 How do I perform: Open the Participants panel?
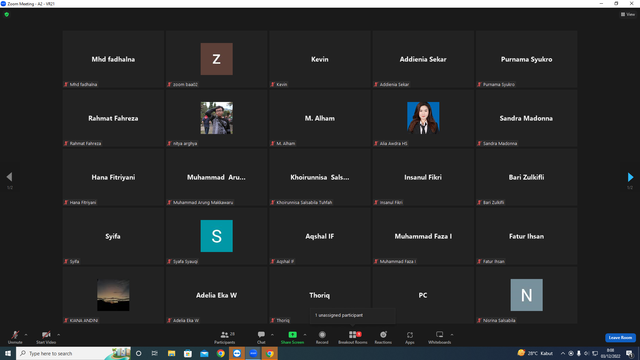[x=224, y=337]
